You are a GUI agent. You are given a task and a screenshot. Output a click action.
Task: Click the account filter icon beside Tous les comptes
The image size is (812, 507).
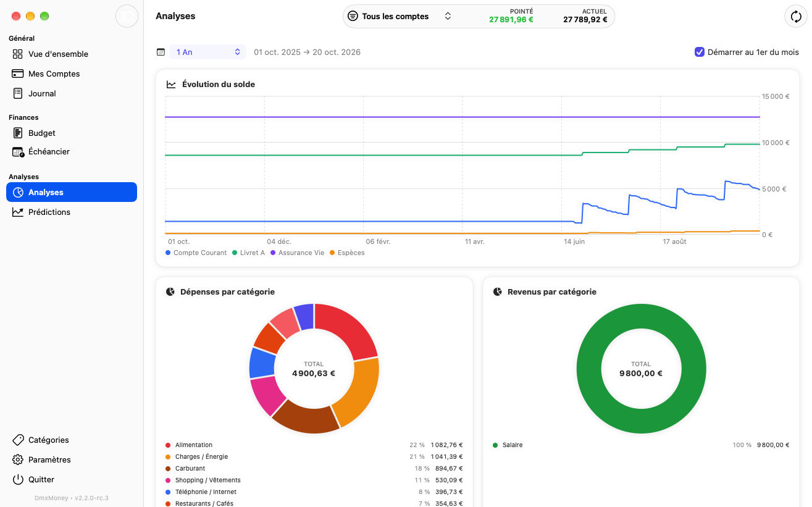353,16
